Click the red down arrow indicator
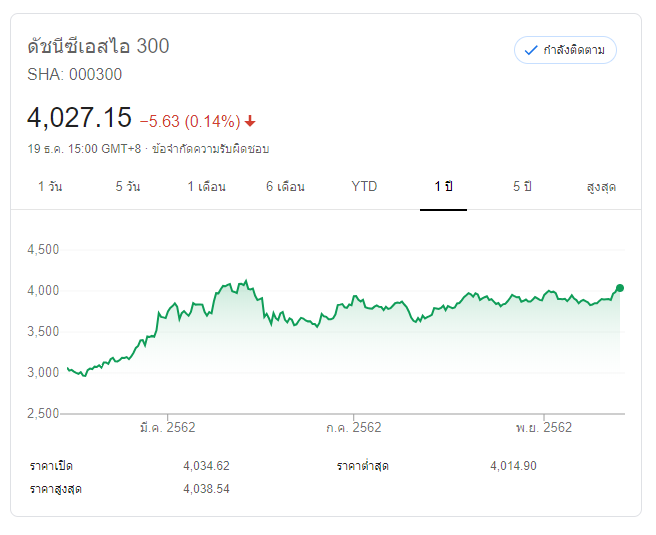 pyautogui.click(x=250, y=121)
